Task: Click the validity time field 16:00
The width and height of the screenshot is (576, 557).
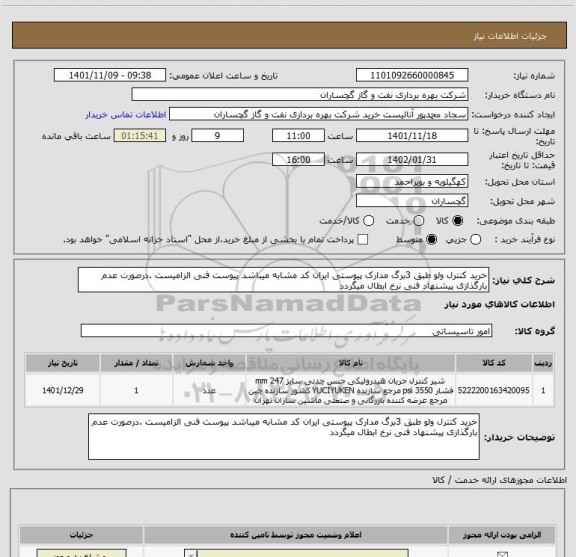Action: point(298,159)
